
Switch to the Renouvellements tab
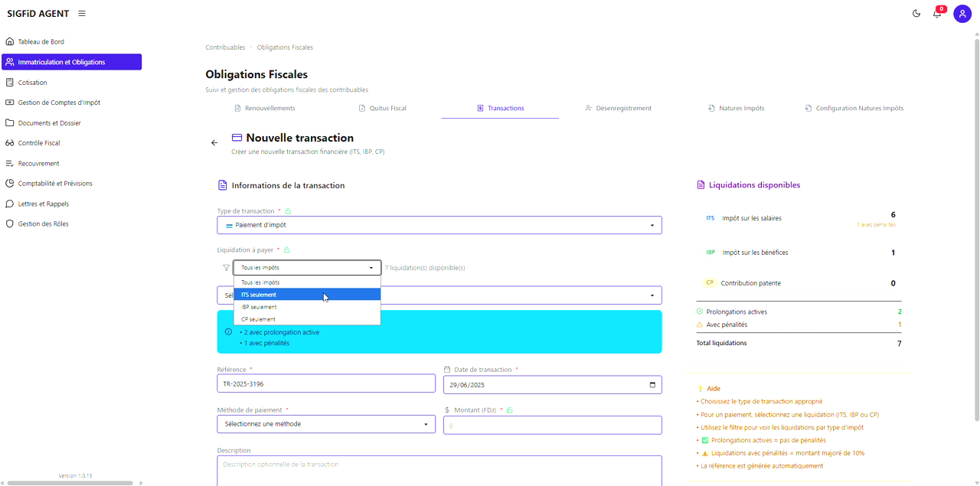(x=264, y=109)
